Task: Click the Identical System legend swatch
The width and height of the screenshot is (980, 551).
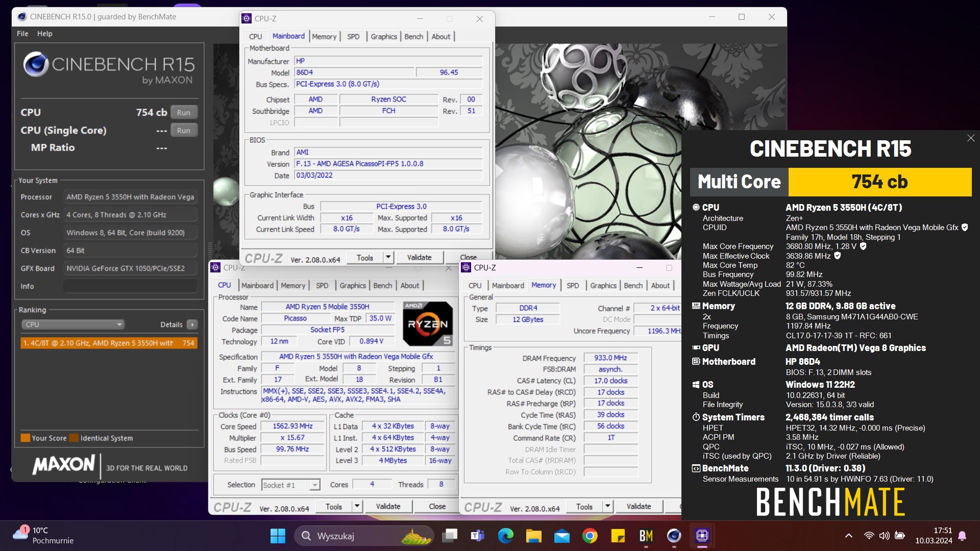Action: point(74,438)
